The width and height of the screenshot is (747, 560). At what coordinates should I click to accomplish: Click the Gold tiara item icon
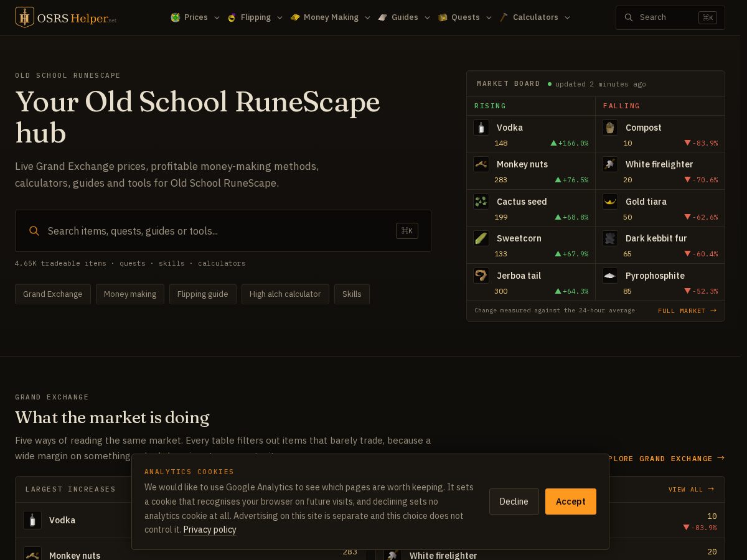[x=610, y=202]
